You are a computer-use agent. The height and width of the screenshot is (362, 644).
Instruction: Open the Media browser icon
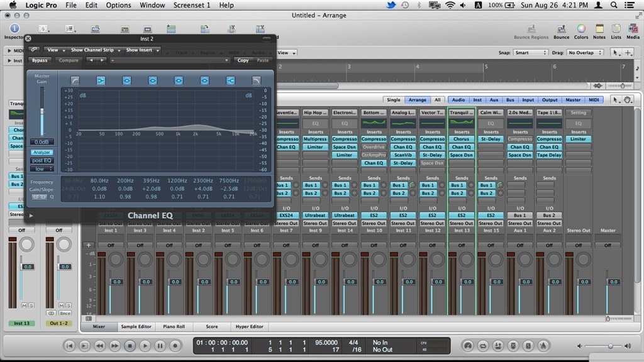633,29
